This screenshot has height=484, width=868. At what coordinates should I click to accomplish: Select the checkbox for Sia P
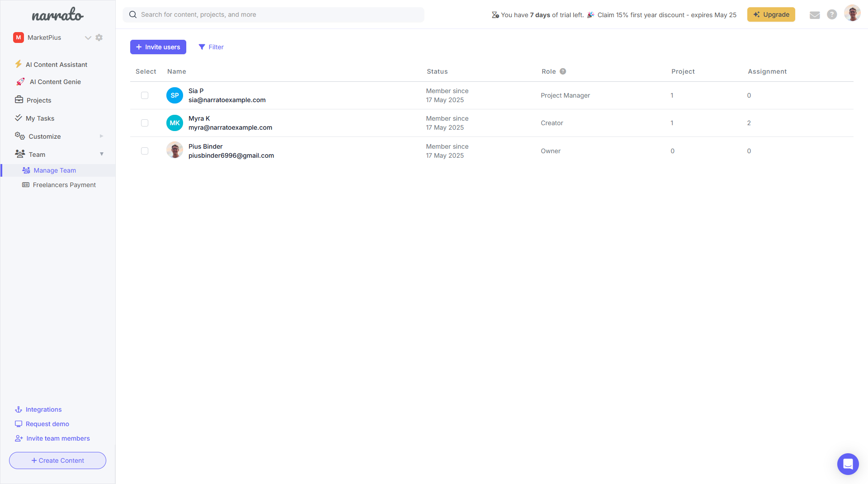click(x=145, y=95)
